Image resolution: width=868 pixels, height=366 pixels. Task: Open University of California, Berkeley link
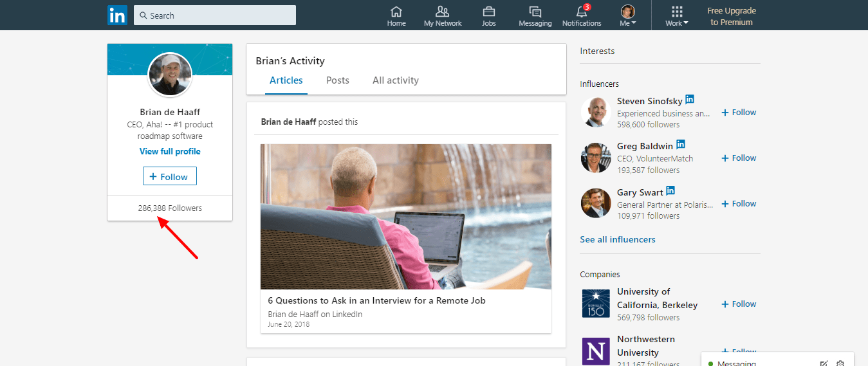pos(657,298)
